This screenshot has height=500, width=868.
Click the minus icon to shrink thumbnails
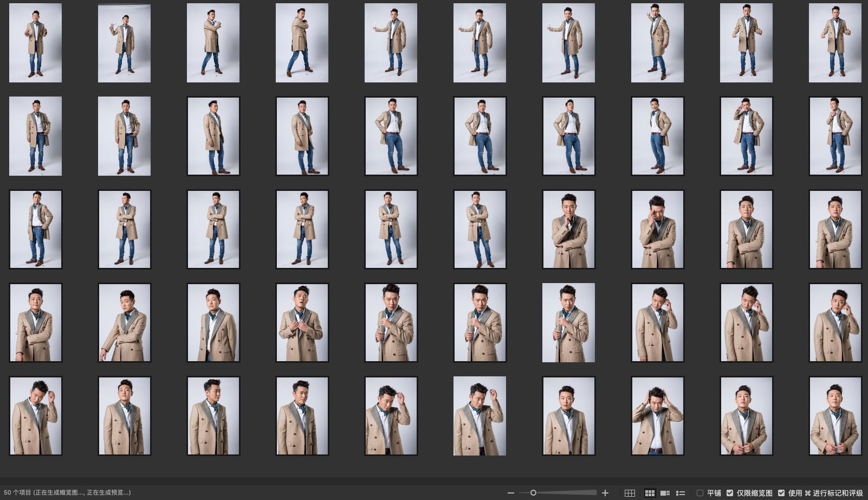(x=510, y=493)
